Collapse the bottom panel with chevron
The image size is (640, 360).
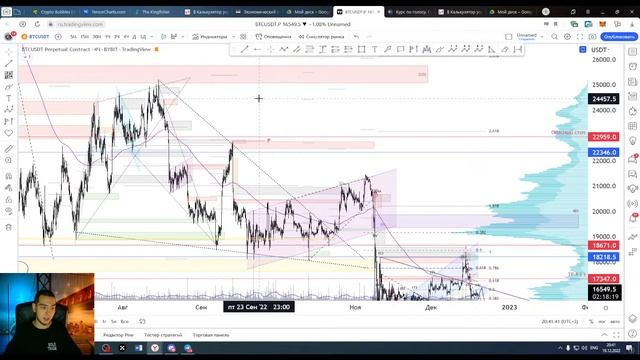click(x=604, y=335)
